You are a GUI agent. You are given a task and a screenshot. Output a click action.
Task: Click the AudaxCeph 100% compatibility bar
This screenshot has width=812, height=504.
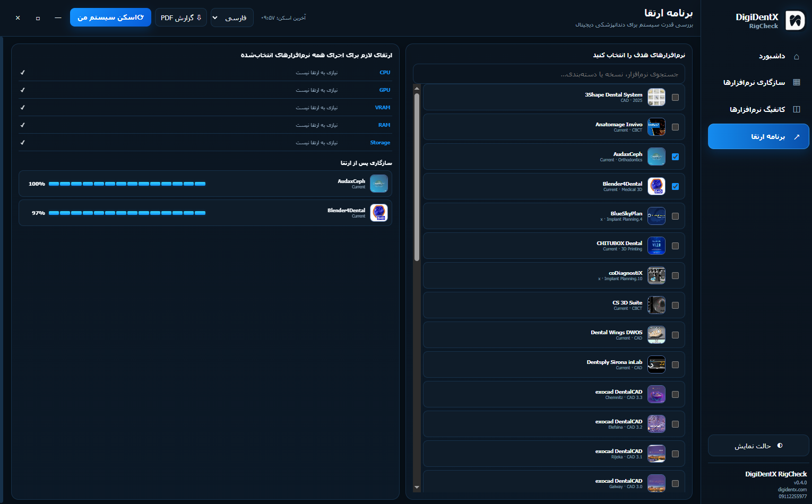127,184
